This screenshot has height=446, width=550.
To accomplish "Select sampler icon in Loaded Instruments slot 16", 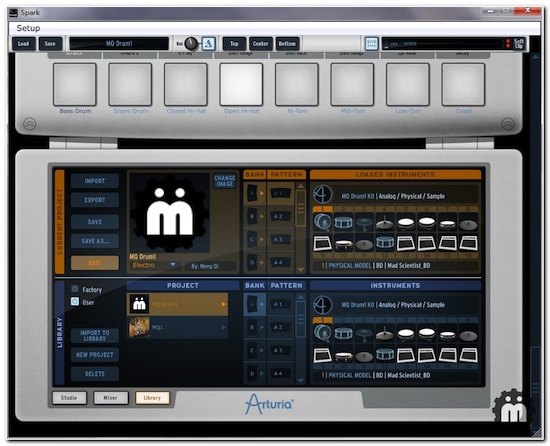I will click(468, 243).
